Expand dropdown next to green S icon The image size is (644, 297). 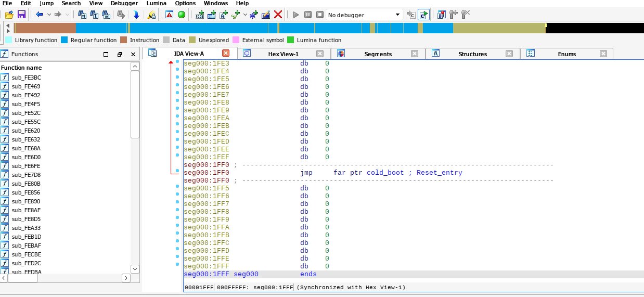(x=244, y=15)
